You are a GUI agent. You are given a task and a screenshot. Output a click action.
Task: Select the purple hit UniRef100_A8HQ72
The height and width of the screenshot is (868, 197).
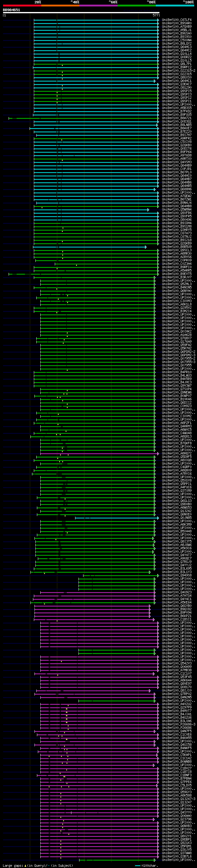pos(176,454)
